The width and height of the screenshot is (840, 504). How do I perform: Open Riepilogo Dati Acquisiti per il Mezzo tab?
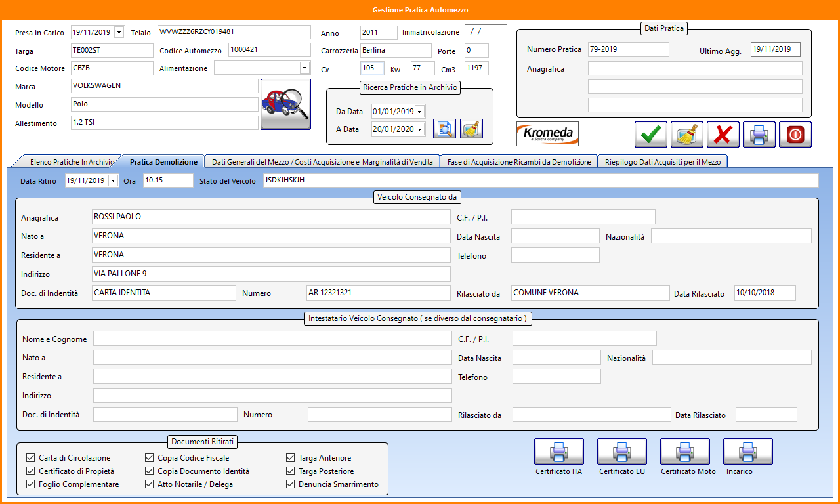click(662, 162)
